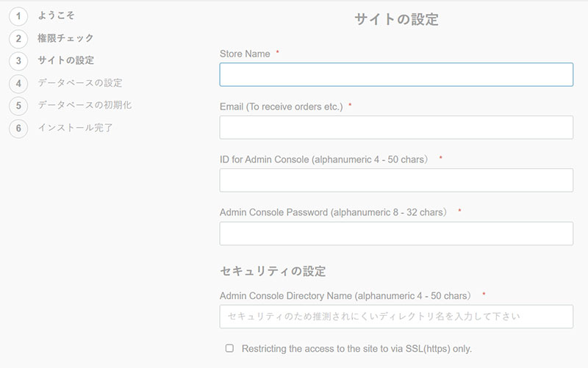Enable the SSL(https) only restriction checkbox
588x368 pixels.
pyautogui.click(x=229, y=348)
